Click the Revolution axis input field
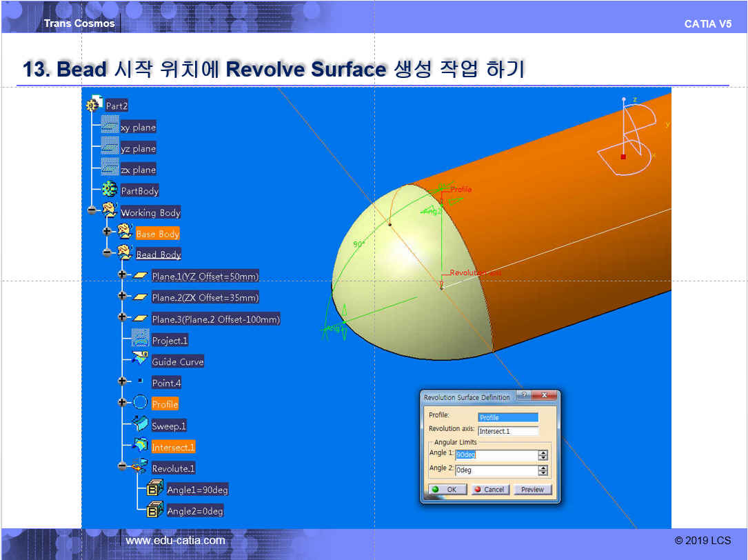This screenshot has height=560, width=748. click(x=507, y=431)
